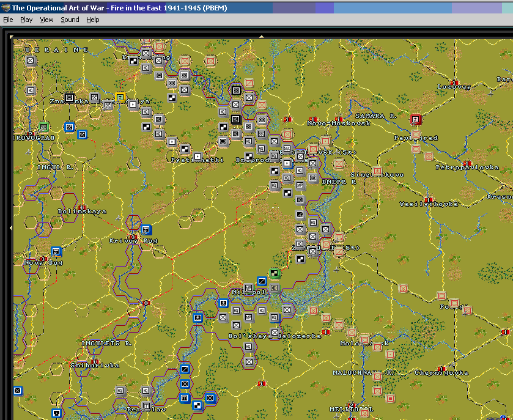Image resolution: width=513 pixels, height=420 pixels.
Task: Click the Dolinskaya city label
Action: click(82, 212)
